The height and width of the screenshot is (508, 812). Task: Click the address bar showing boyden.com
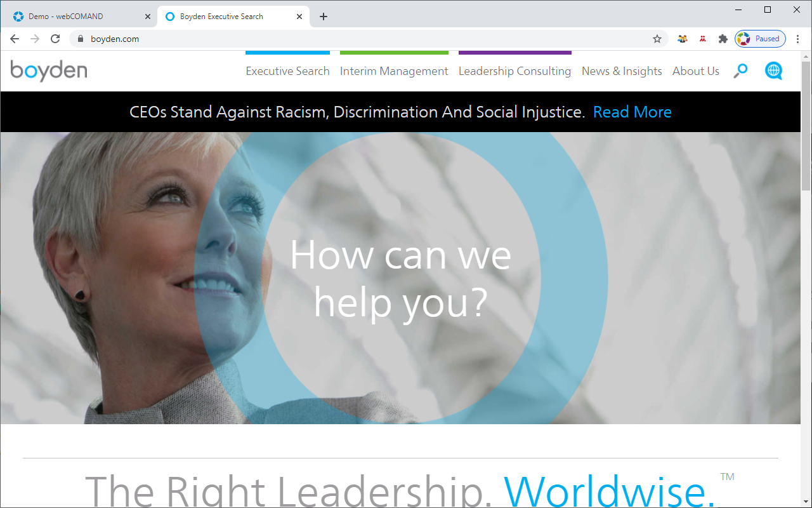pyautogui.click(x=368, y=39)
